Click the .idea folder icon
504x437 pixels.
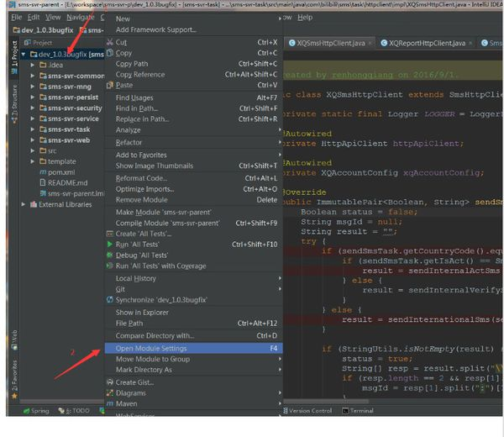coord(43,65)
